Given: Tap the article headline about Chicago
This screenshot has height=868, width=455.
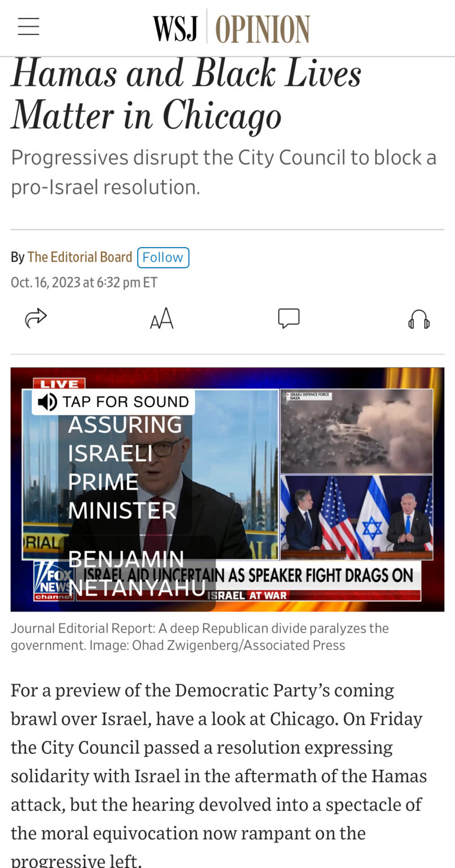Looking at the screenshot, I should [186, 94].
